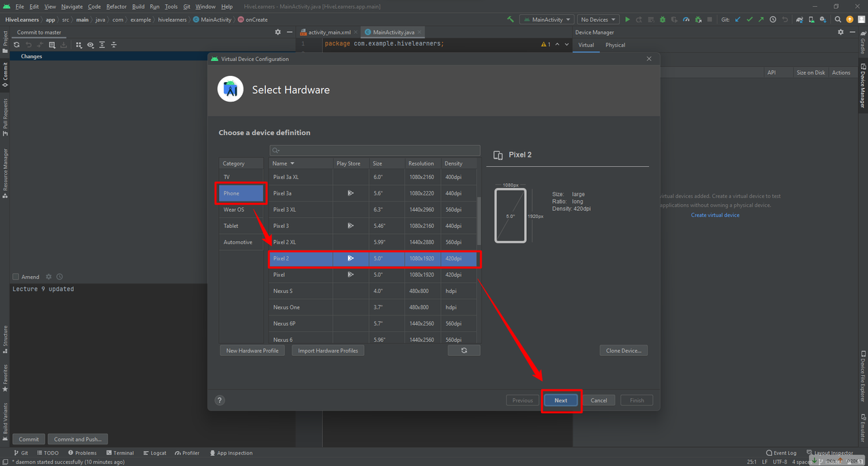Click Import Hardware Profiles button
This screenshot has height=466, width=868.
pyautogui.click(x=328, y=351)
